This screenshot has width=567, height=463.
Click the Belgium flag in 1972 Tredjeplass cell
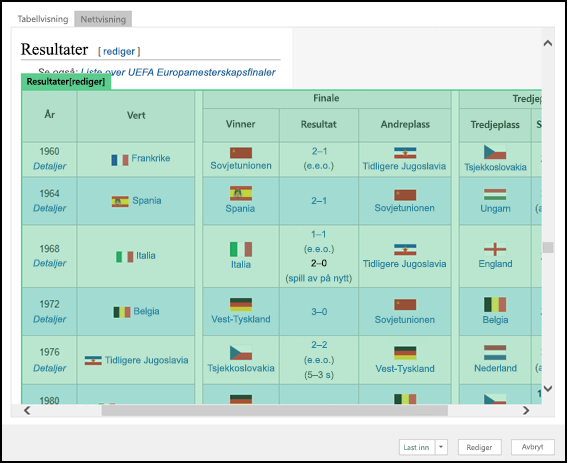495,305
